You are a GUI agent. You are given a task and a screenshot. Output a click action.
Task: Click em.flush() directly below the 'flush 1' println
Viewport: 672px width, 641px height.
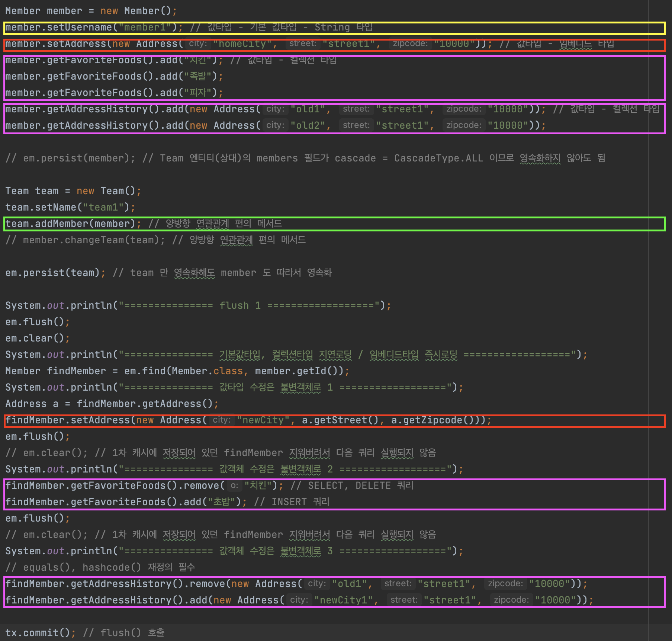pyautogui.click(x=38, y=322)
